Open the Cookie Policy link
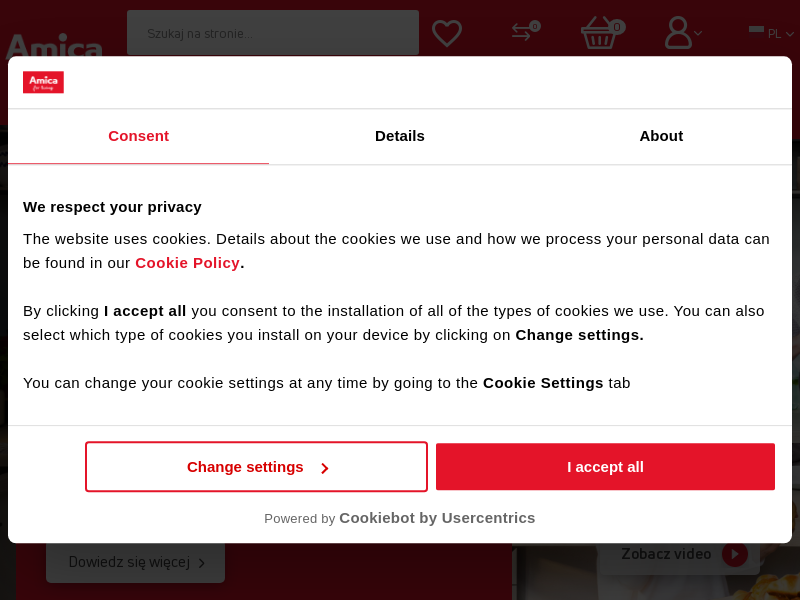This screenshot has width=800, height=600. [187, 263]
